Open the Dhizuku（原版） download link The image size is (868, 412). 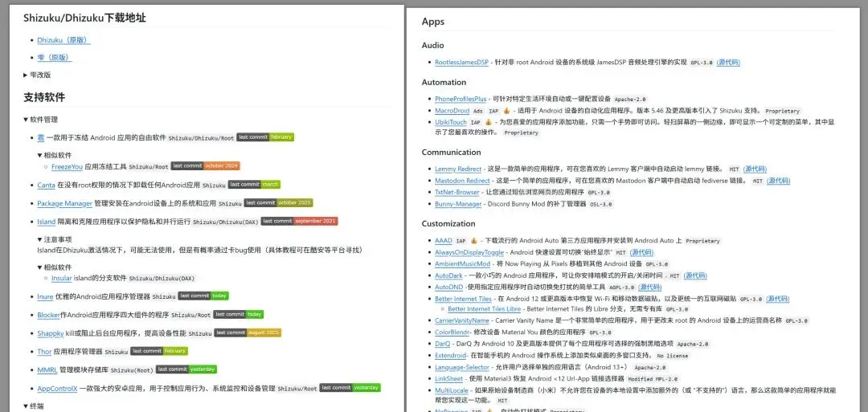click(x=63, y=40)
